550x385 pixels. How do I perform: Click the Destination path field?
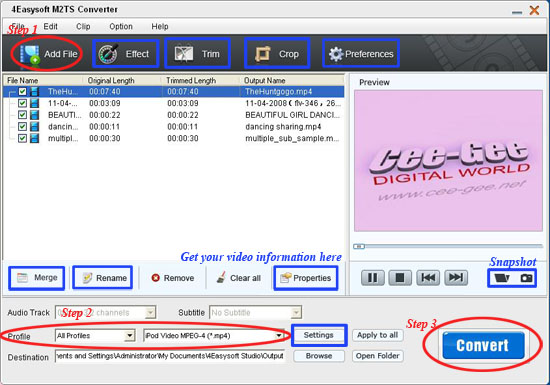point(170,356)
